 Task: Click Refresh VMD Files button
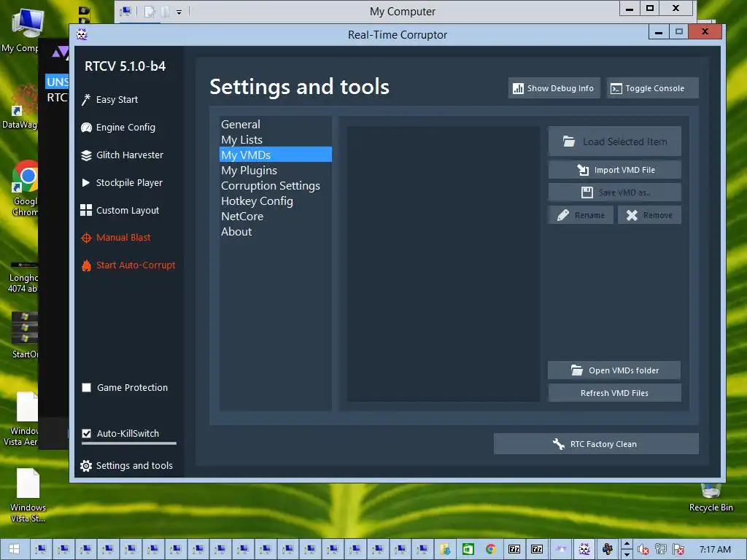click(614, 393)
